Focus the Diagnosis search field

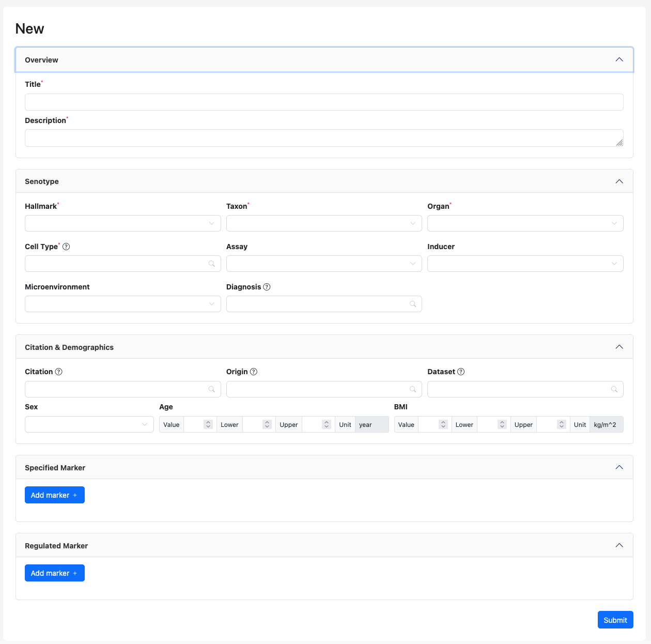pos(324,304)
